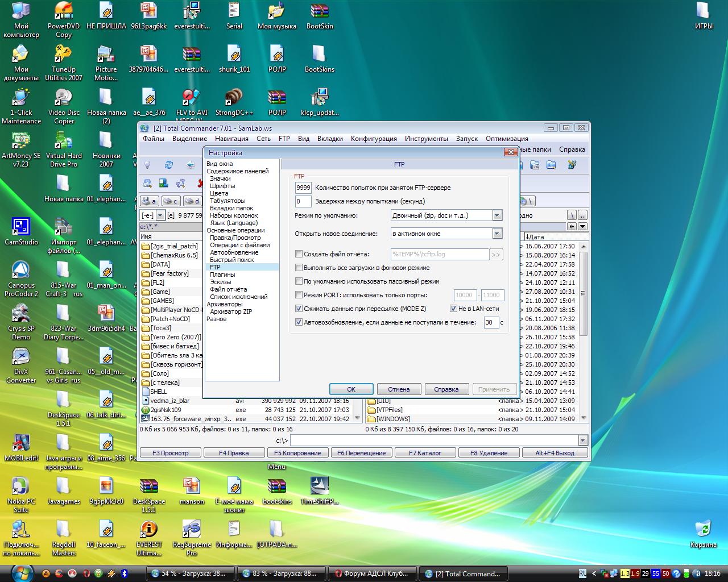Click the Bluetooth quick launch icon
Image resolution: width=728 pixels, height=582 pixels.
pos(125,573)
